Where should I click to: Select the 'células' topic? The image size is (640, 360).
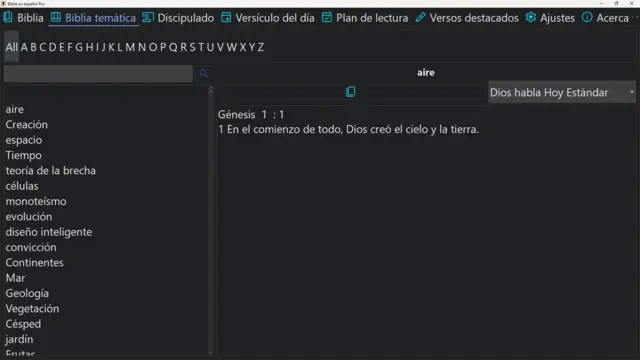22,186
